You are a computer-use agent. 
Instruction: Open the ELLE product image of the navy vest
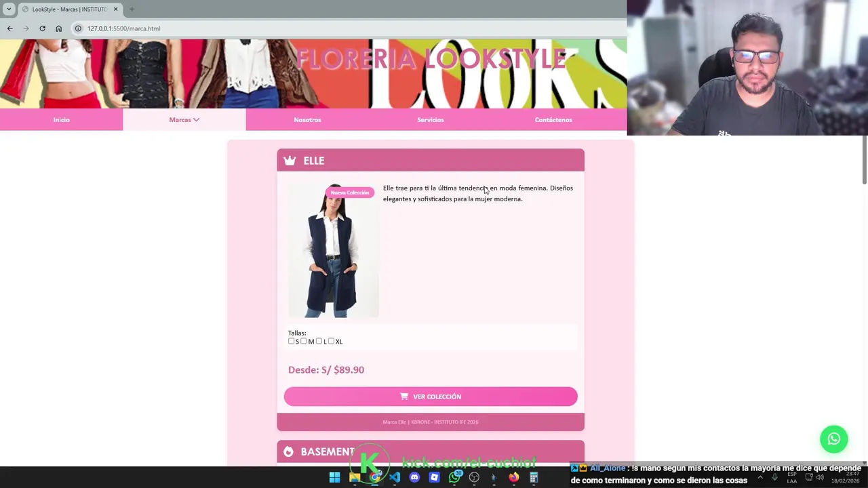[333, 251]
